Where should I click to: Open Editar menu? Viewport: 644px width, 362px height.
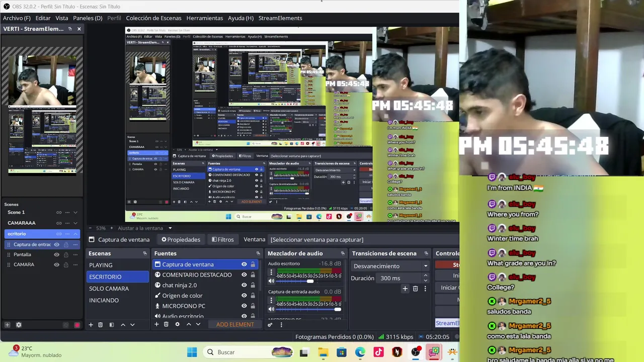coord(43,18)
